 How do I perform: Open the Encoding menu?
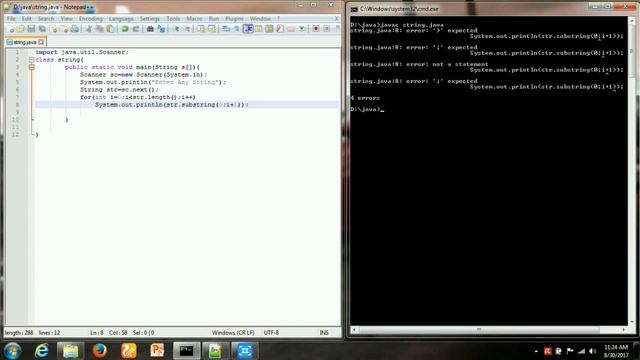click(x=91, y=19)
